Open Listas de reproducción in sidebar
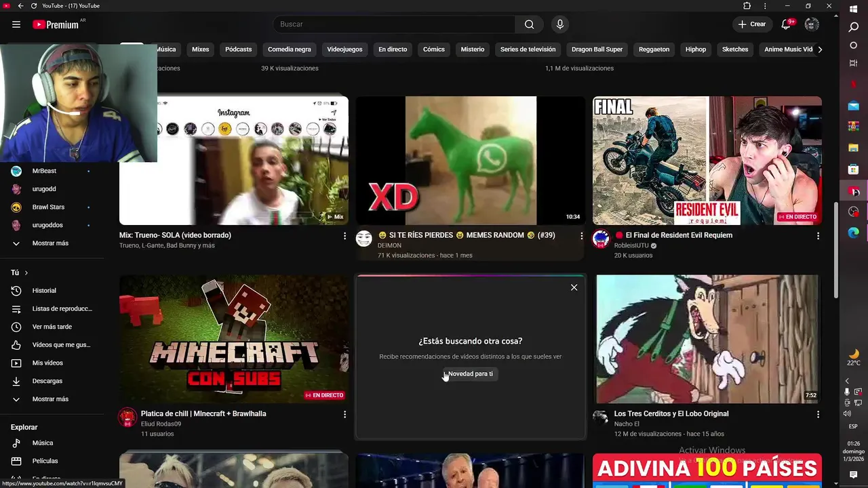This screenshot has width=868, height=488. point(52,309)
